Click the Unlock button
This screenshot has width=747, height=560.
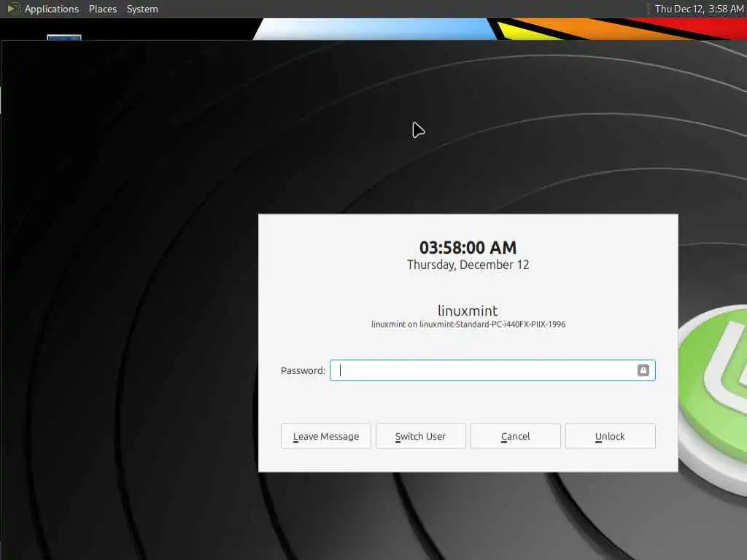(x=610, y=436)
